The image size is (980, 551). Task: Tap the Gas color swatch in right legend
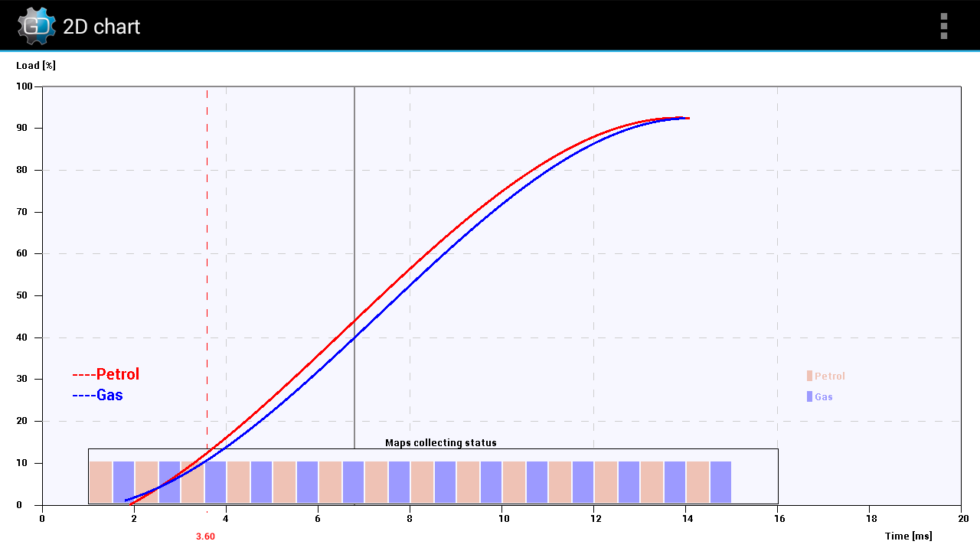click(x=809, y=396)
